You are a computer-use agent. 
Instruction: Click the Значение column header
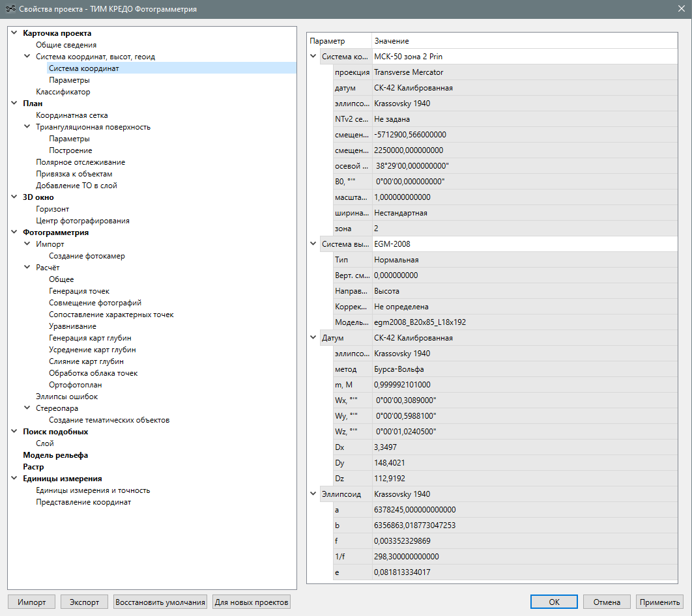[x=525, y=40]
